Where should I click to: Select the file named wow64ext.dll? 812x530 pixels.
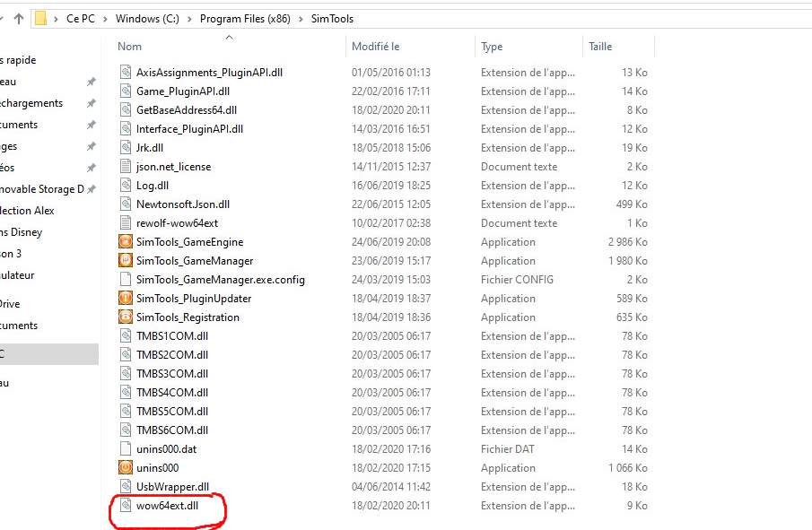click(167, 506)
